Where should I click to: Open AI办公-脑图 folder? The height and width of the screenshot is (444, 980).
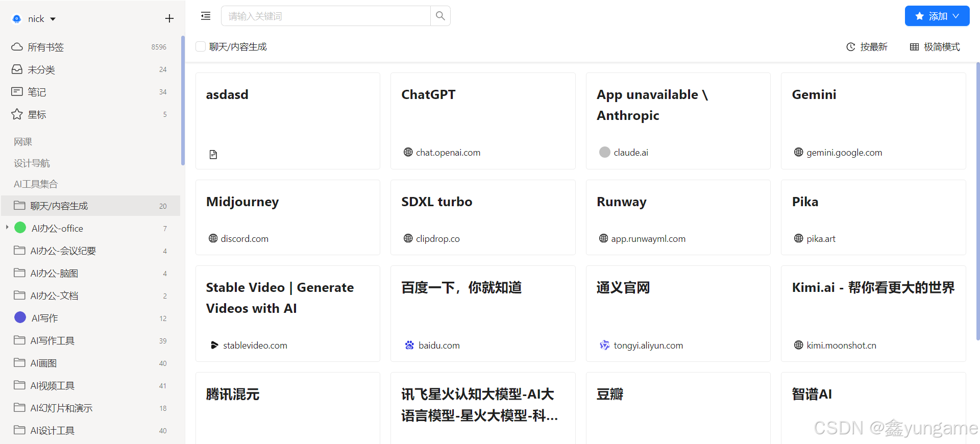pos(90,273)
